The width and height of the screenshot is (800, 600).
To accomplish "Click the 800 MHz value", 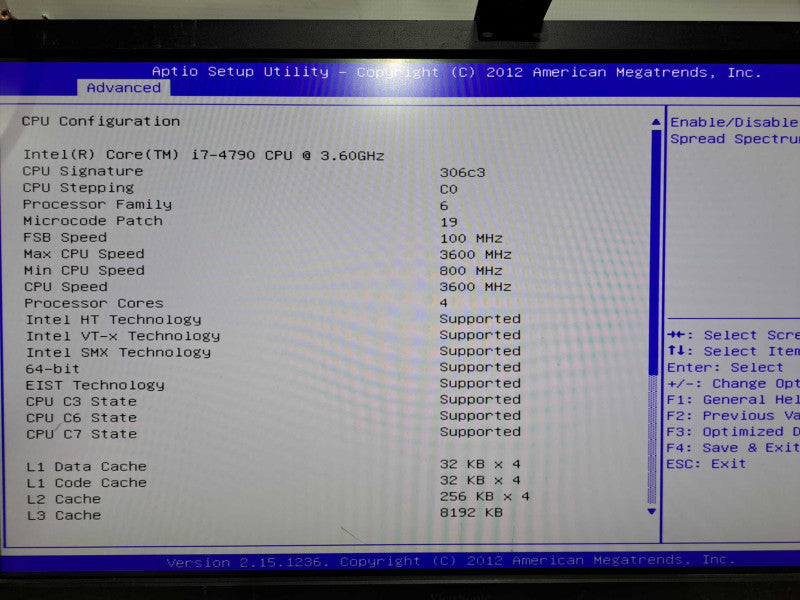I will [x=471, y=270].
